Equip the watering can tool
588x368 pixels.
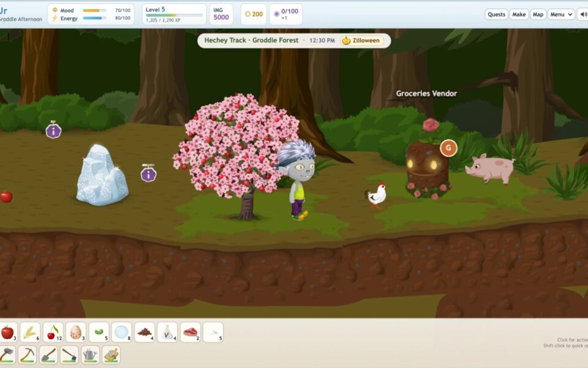[90, 355]
